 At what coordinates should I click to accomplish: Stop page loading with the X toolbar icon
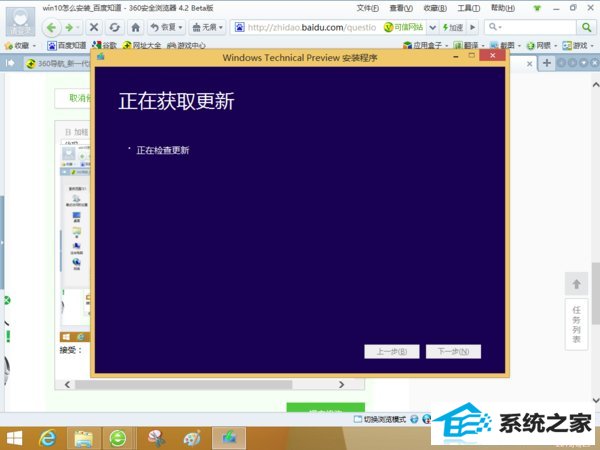(x=94, y=27)
